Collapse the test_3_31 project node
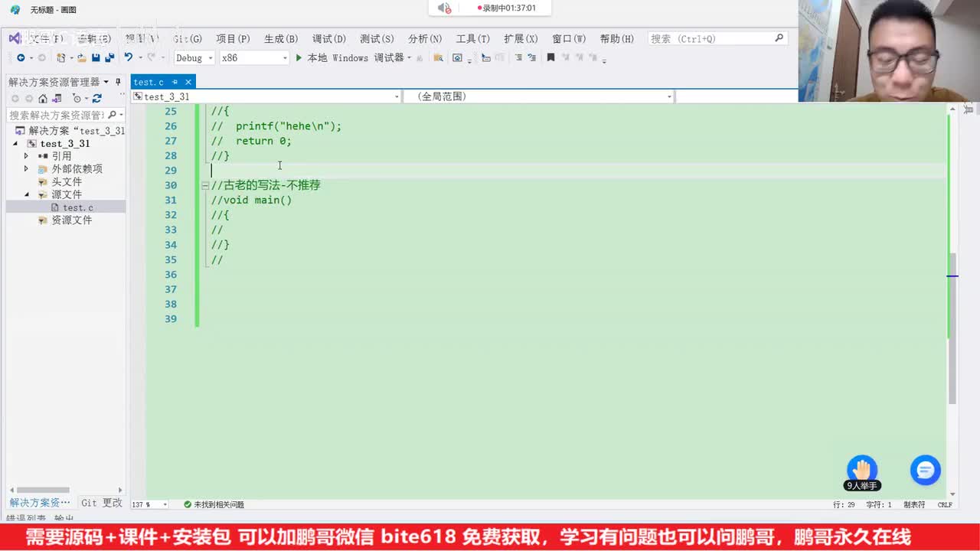Image resolution: width=980 pixels, height=551 pixels. [15, 144]
